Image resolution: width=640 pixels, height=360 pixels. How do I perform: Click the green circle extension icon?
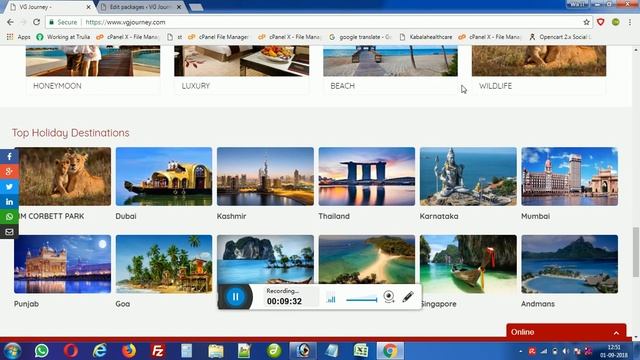click(616, 22)
